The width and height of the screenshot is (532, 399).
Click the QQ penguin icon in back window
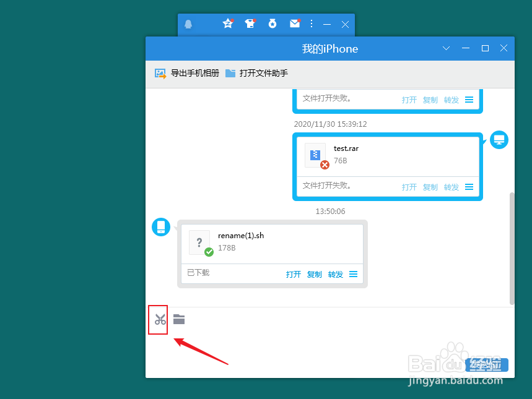click(188, 24)
